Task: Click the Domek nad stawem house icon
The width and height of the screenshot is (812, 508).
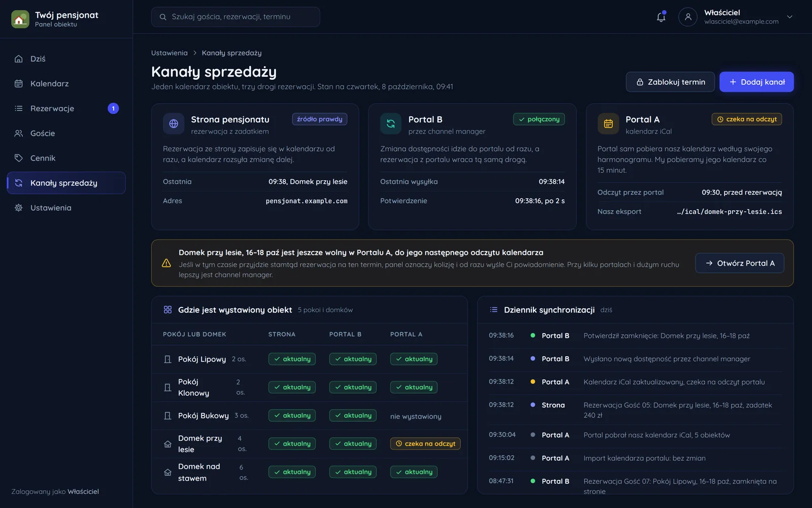Action: pyautogui.click(x=167, y=472)
